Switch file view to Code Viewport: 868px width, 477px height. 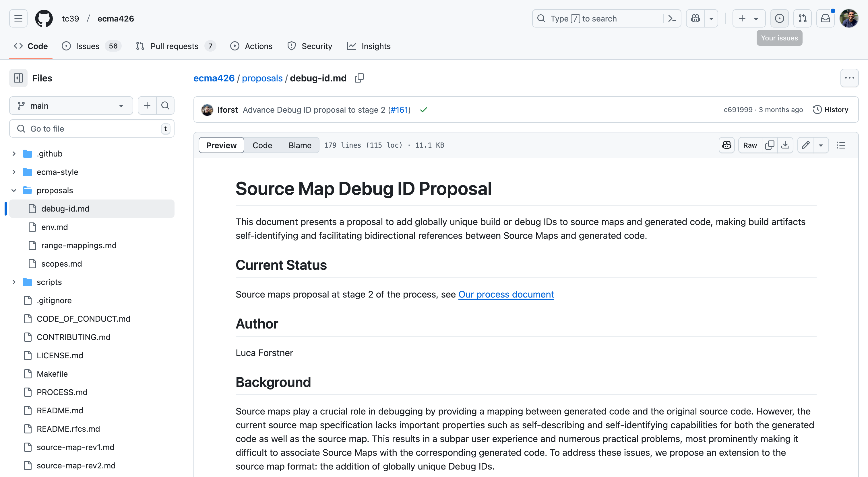click(x=262, y=145)
